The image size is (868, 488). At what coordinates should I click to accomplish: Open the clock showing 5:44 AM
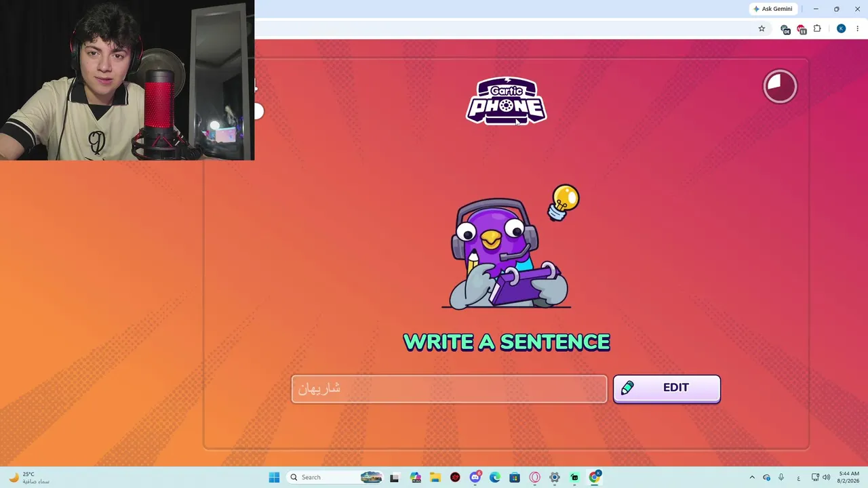849,477
